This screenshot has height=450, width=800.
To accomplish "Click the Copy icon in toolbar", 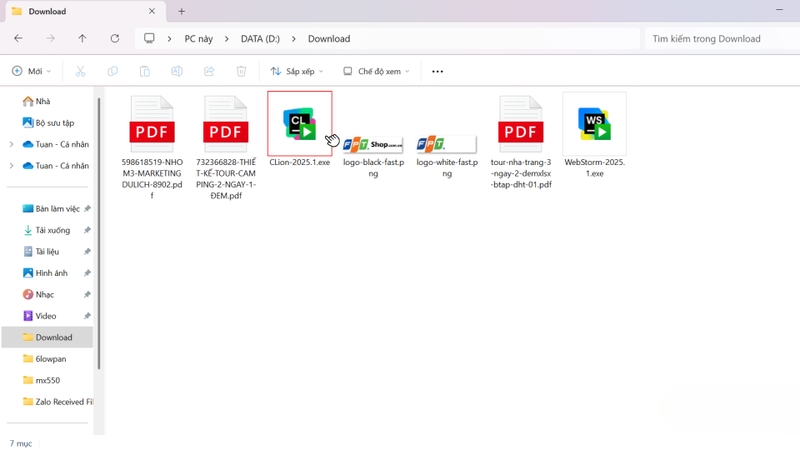I will [x=113, y=71].
